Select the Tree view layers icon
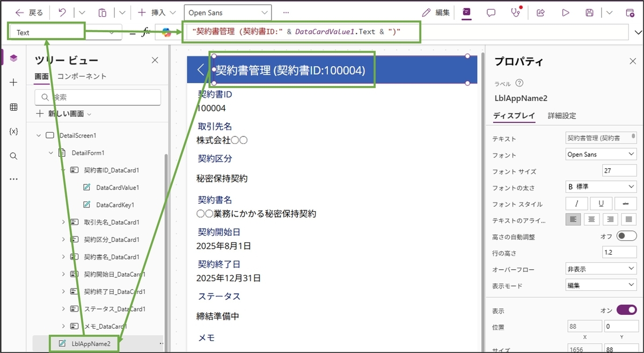This screenshot has height=353, width=644. point(14,58)
